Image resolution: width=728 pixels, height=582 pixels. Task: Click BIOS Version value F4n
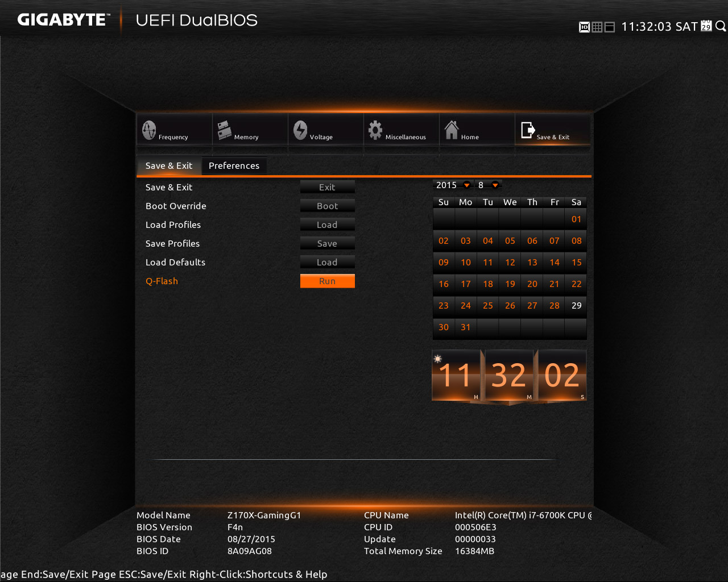pyautogui.click(x=235, y=527)
